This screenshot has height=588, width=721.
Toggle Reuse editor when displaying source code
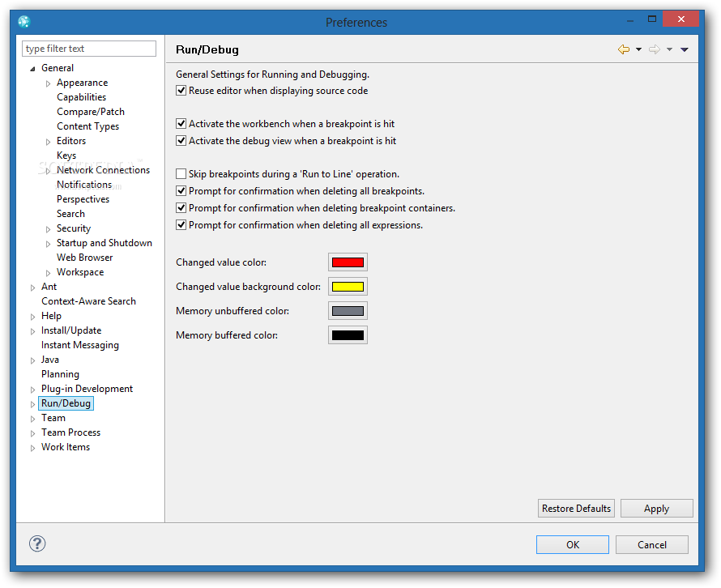point(181,91)
